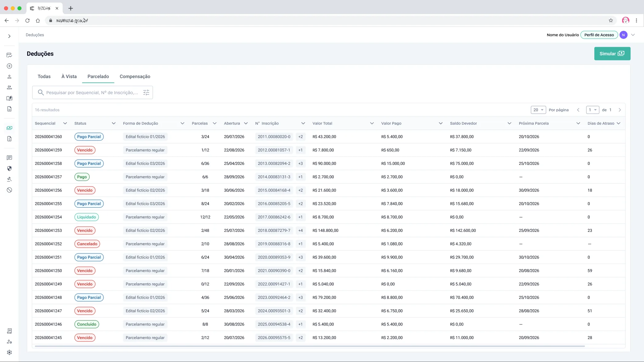Open the people group icon in the sidebar
The width and height of the screenshot is (644, 362).
pos(10,88)
